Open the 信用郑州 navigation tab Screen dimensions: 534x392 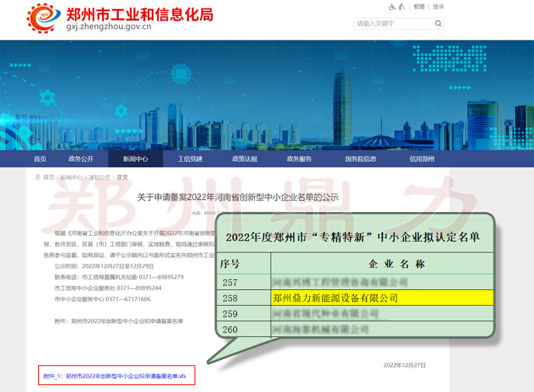[422, 159]
